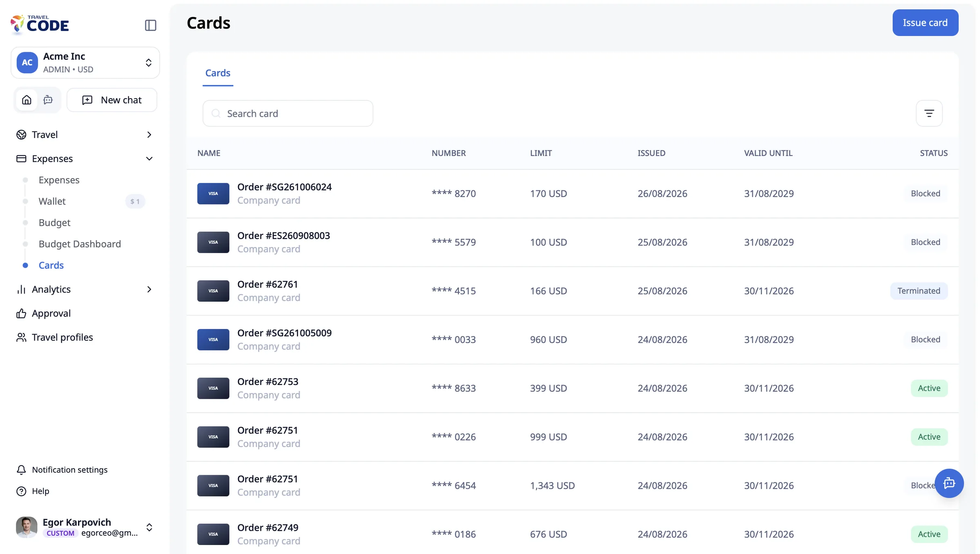Open the floating chat assistant button
This screenshot has width=980, height=554.
coord(949,483)
